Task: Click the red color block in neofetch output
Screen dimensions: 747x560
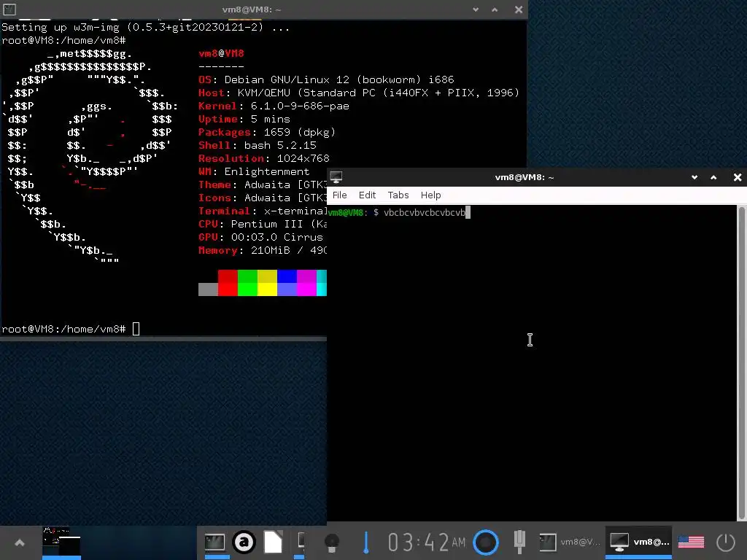Action: point(228,283)
